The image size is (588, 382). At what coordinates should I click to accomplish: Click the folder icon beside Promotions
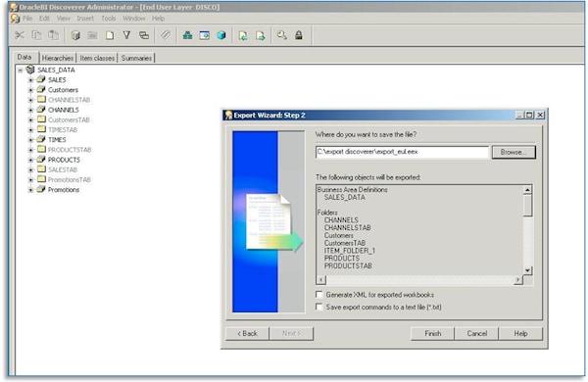[x=41, y=189]
